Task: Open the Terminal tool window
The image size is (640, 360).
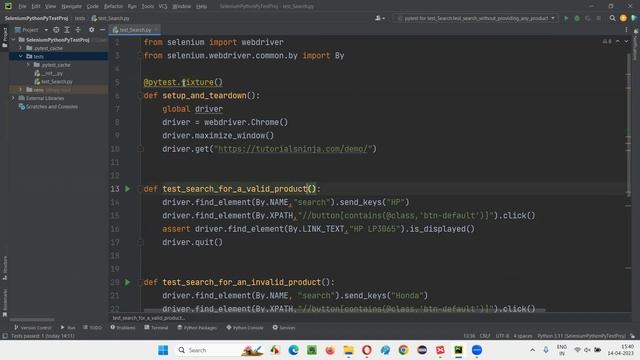Action: pyautogui.click(x=156, y=327)
